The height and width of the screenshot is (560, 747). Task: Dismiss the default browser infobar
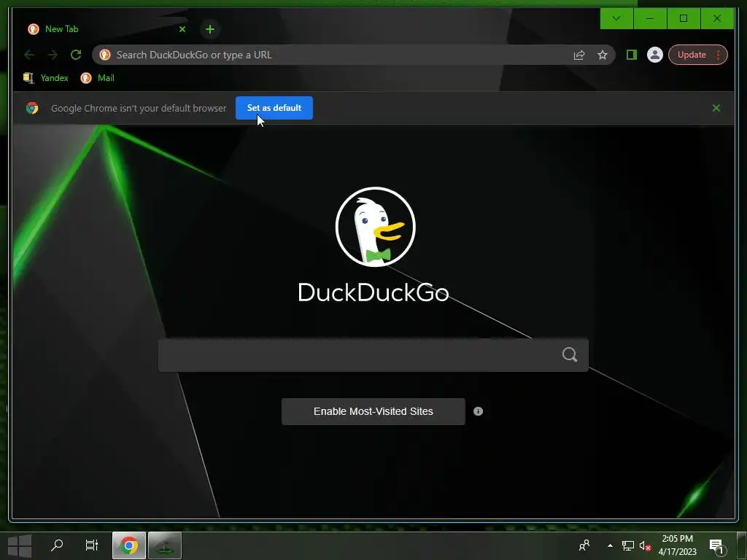point(716,108)
